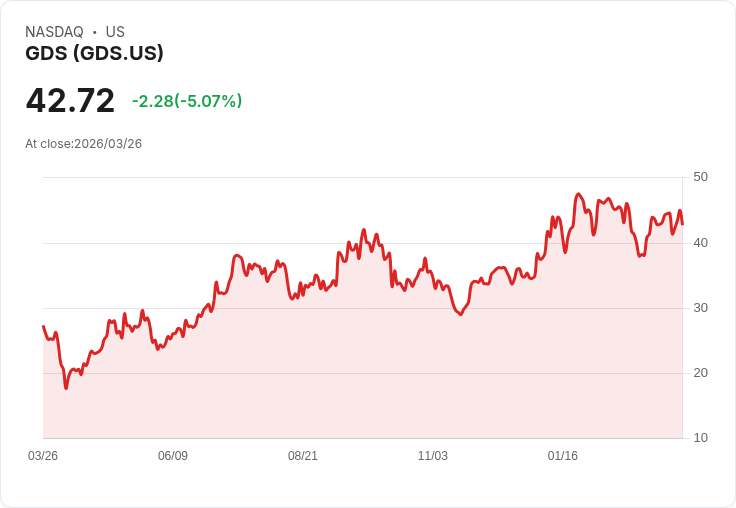Click the lowest trough of the price line

pyautogui.click(x=66, y=387)
